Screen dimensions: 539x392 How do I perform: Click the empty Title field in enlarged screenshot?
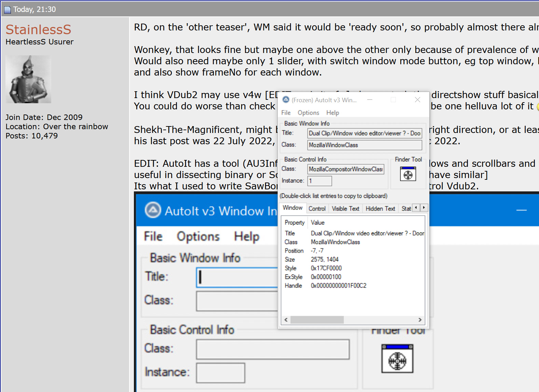(x=237, y=277)
